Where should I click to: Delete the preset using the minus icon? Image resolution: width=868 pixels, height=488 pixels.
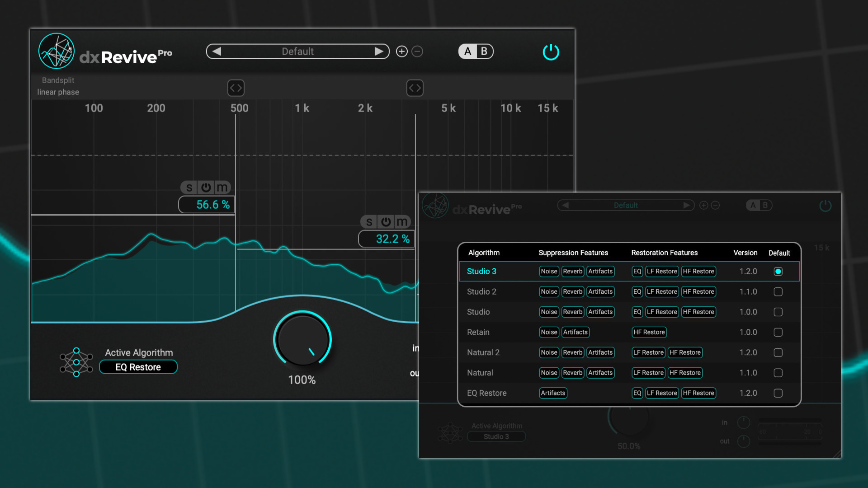(417, 51)
